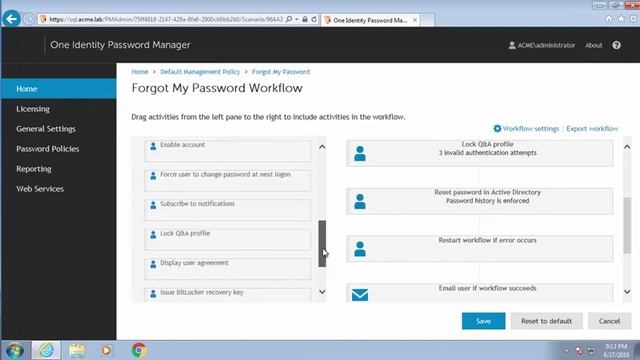Open Workflow settings link
The image size is (640, 360).
pos(531,129)
